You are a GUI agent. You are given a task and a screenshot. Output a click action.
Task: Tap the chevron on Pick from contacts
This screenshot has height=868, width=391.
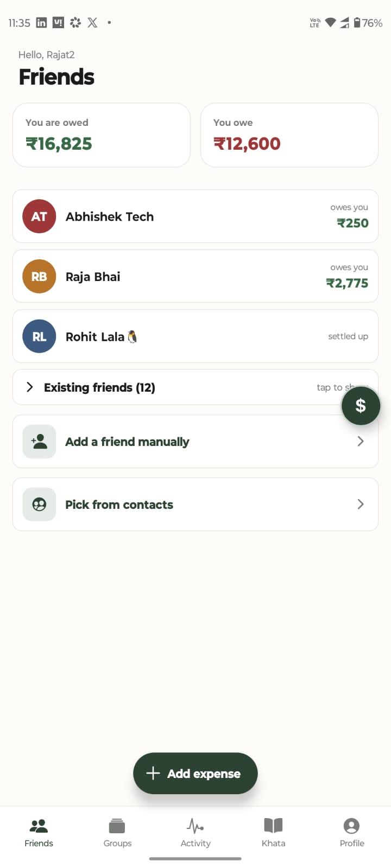click(361, 505)
